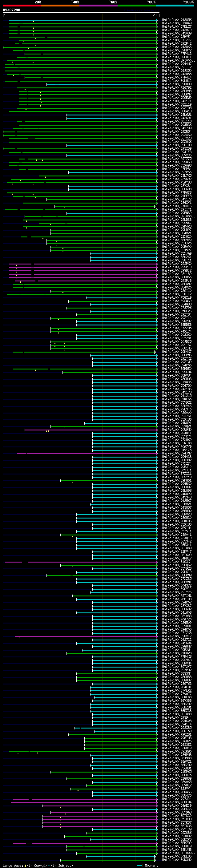Select UniRef100_Q39693 in the hit list
Viewport: 197px width, 868px height.
coord(176,165)
